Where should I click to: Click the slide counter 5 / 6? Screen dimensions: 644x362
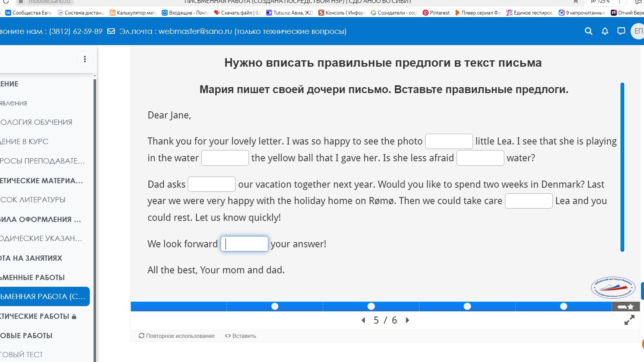pyautogui.click(x=385, y=320)
